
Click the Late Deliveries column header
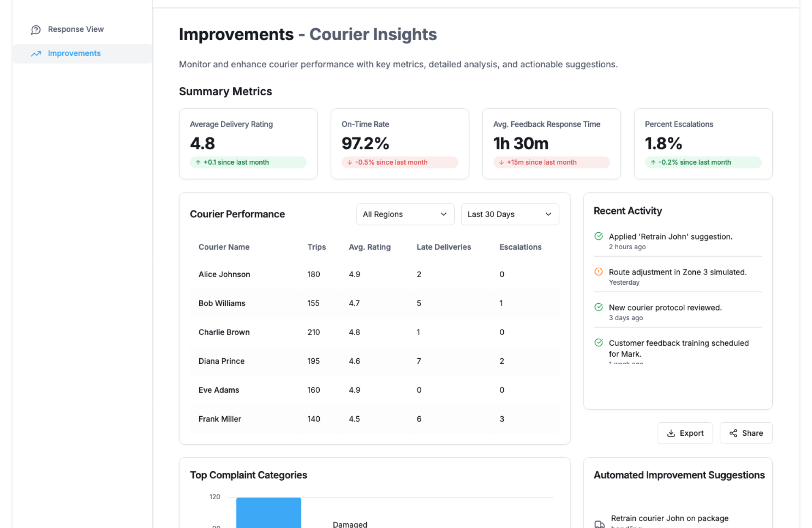tap(444, 247)
